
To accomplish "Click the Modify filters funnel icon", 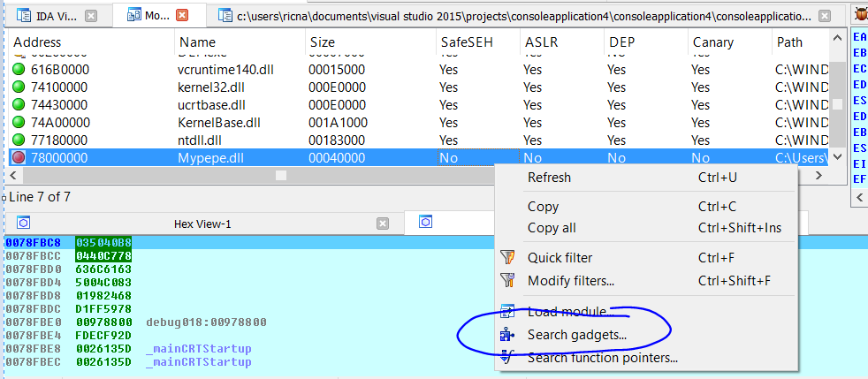I will (507, 281).
